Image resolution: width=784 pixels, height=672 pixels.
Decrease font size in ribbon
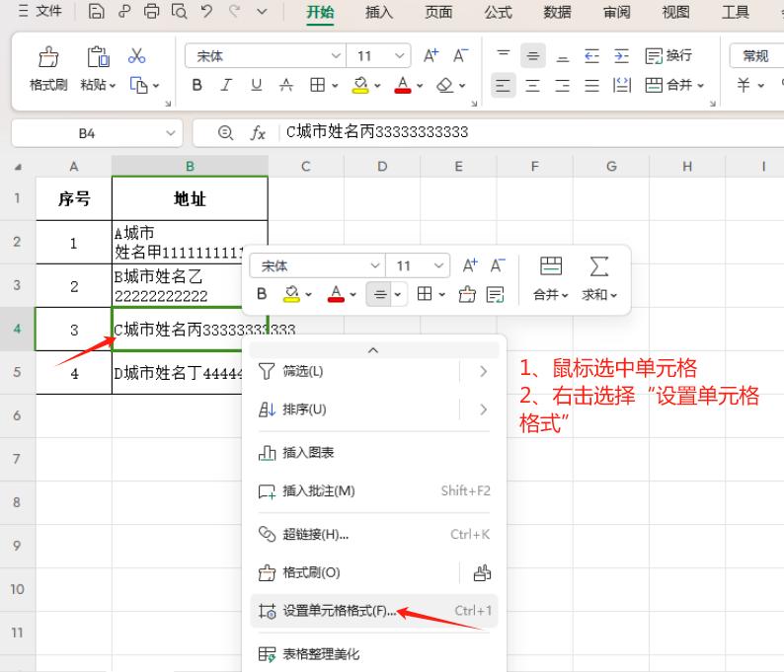pyautogui.click(x=460, y=55)
